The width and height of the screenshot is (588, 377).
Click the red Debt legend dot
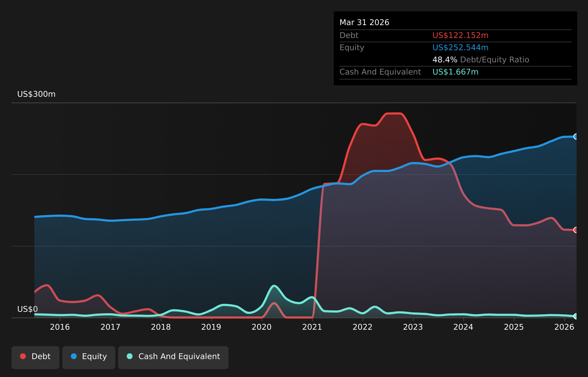pos(23,356)
